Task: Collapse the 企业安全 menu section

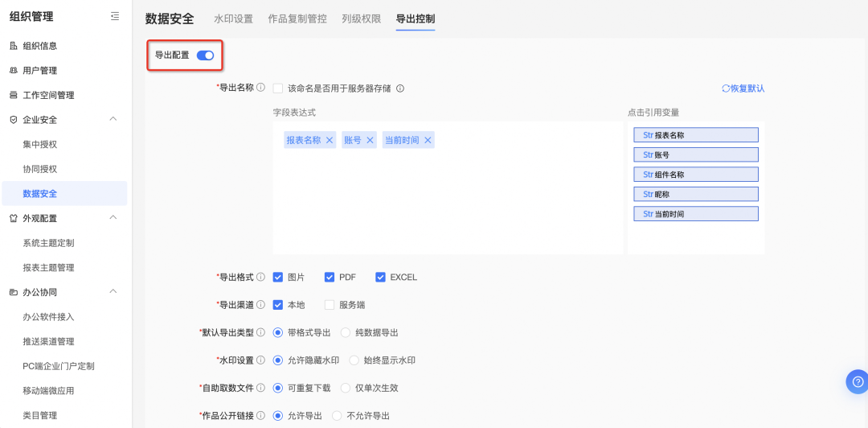Action: (x=113, y=120)
